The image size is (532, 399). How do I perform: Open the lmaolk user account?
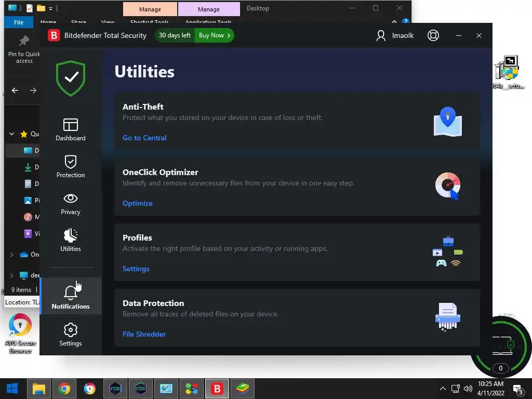tap(395, 35)
